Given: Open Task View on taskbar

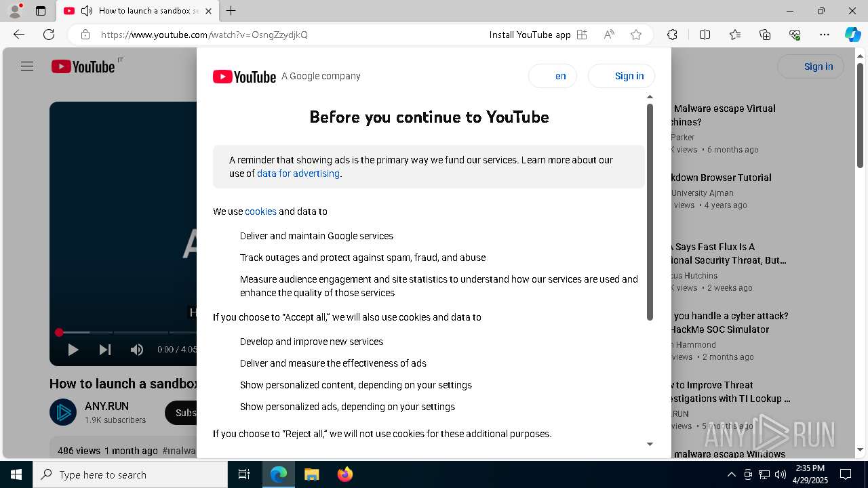Looking at the screenshot, I should pos(244,474).
